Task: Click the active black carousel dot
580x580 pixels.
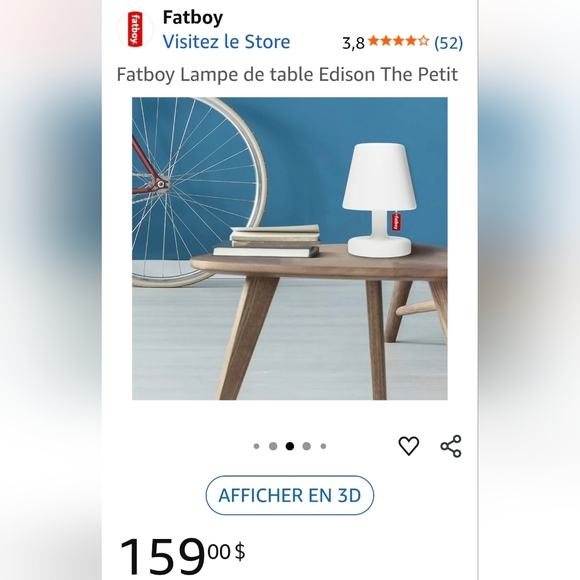Action: (x=290, y=446)
